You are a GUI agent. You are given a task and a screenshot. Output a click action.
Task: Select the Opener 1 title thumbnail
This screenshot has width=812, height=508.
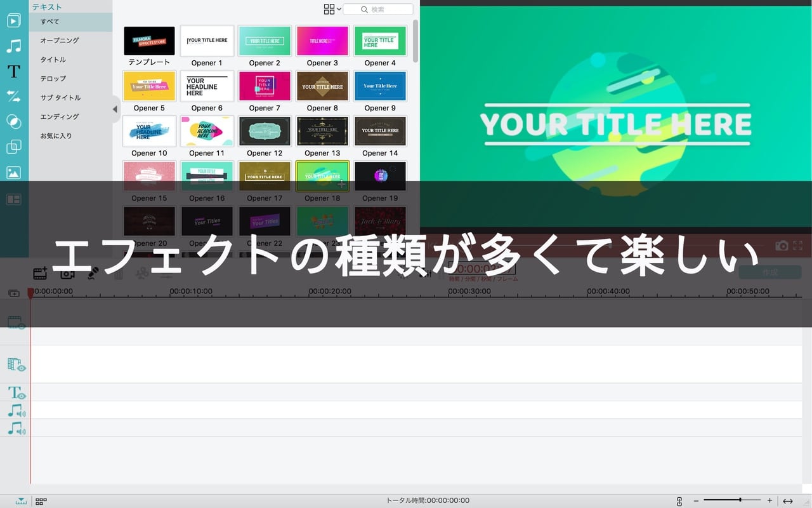coord(207,41)
